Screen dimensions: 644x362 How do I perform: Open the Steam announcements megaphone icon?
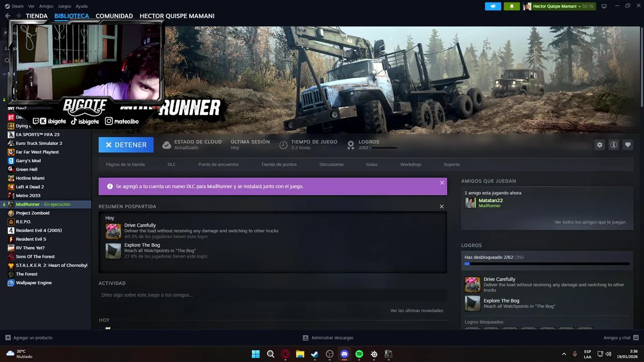(x=493, y=6)
